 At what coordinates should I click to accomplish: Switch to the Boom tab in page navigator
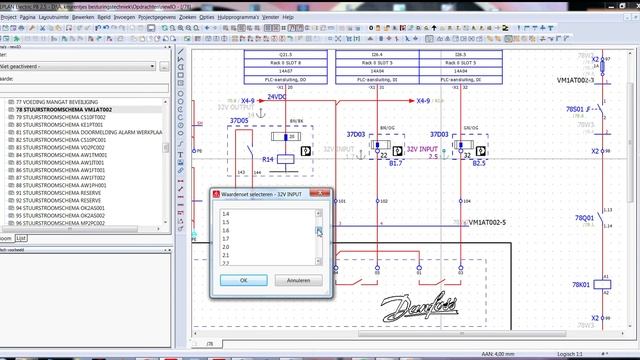[x=6, y=238]
